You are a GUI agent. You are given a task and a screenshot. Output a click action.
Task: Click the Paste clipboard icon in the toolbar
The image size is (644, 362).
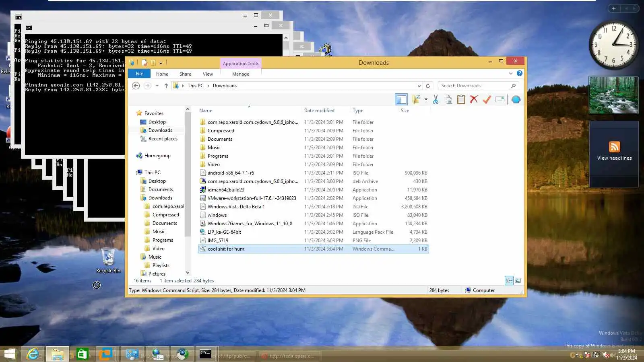(x=461, y=99)
